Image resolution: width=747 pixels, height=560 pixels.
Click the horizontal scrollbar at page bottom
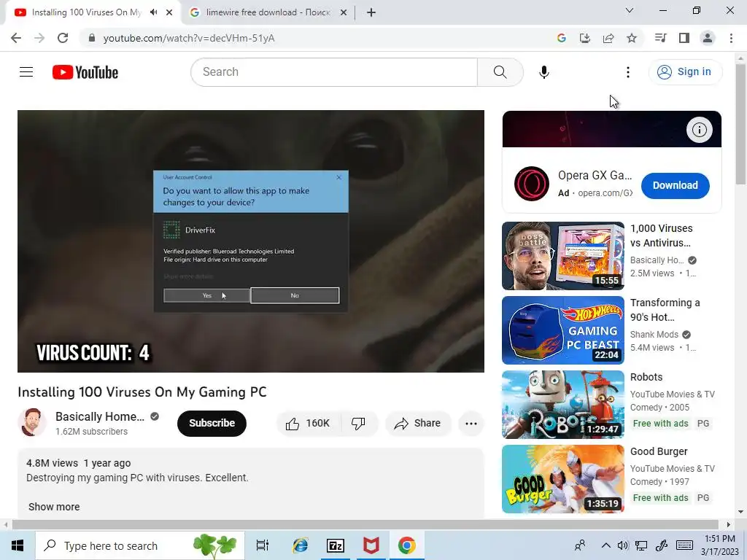click(x=367, y=525)
